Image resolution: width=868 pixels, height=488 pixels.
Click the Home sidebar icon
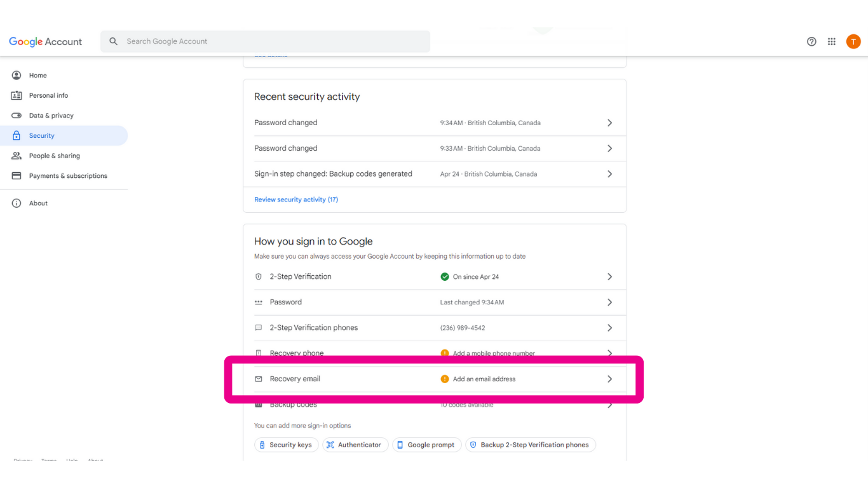coord(17,75)
